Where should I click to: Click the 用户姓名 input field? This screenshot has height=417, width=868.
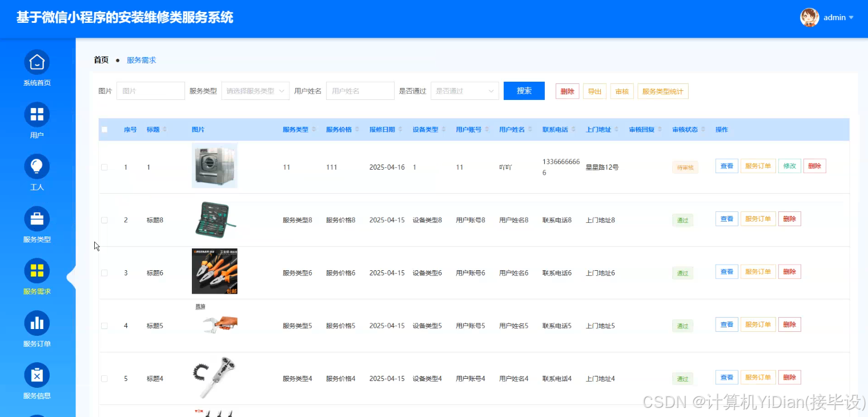(x=360, y=90)
